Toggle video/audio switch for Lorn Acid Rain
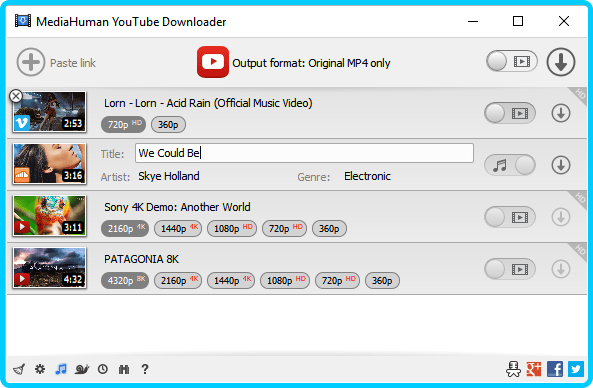 click(x=510, y=113)
